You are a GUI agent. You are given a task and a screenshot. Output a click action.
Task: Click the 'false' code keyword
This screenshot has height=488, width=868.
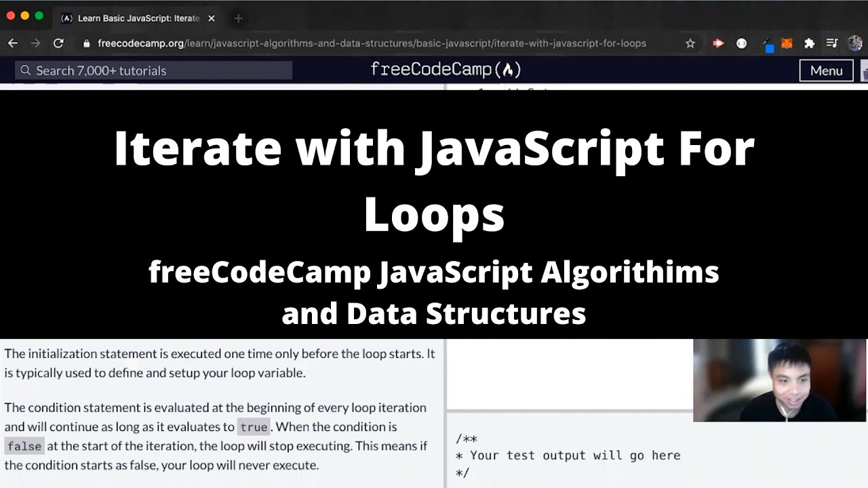coord(24,446)
